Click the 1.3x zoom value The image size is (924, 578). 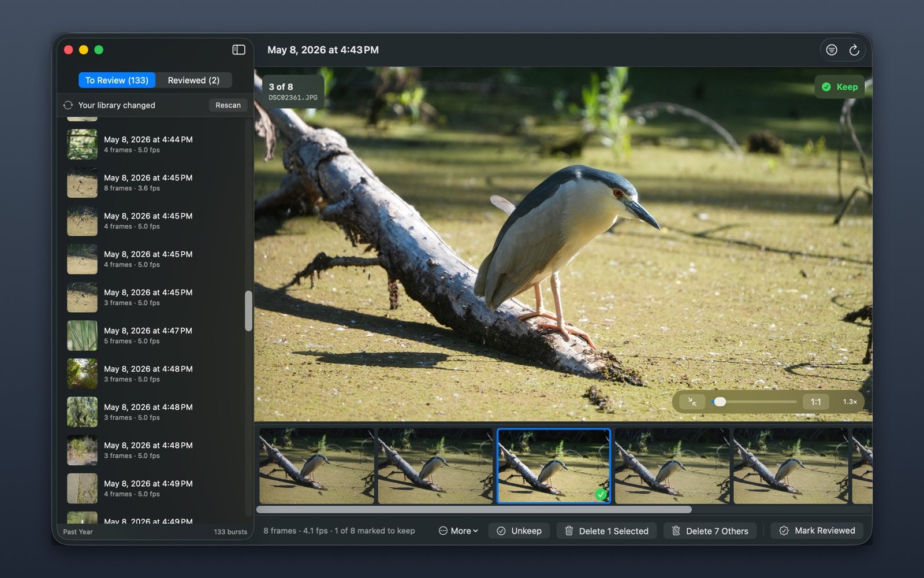click(x=850, y=402)
